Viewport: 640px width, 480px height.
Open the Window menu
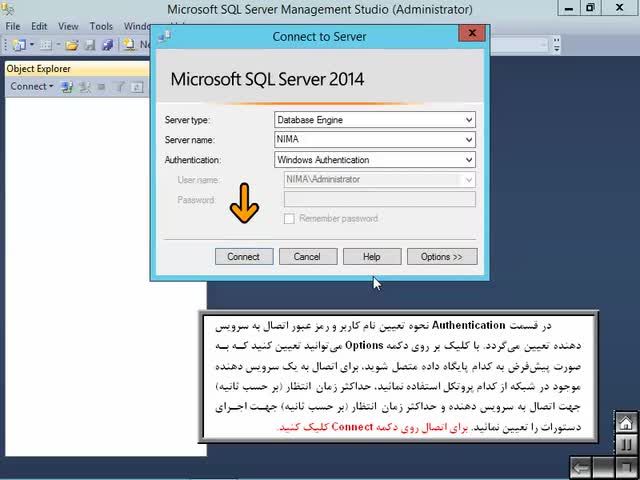tap(137, 26)
